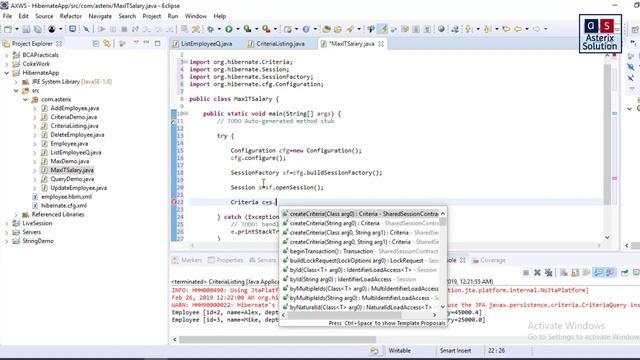The width and height of the screenshot is (640, 360).
Task: Expand the CokeWork project
Action: (7, 64)
